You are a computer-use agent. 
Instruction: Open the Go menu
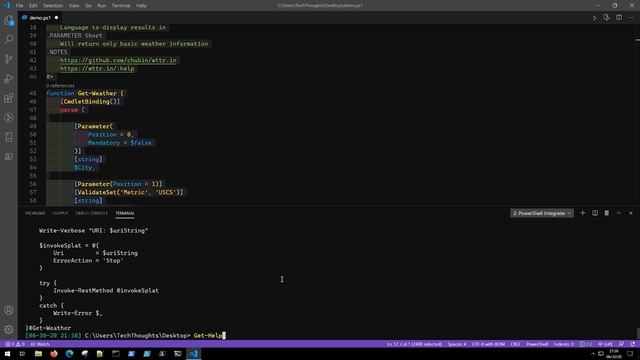(x=88, y=6)
